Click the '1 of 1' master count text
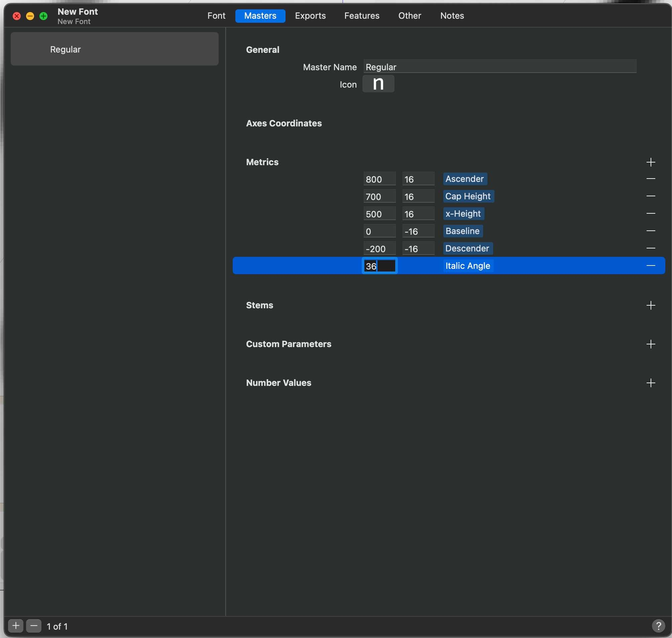This screenshot has height=638, width=672. (x=57, y=626)
